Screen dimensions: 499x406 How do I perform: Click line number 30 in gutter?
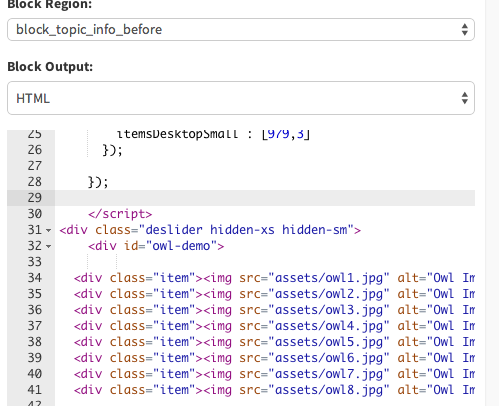(x=35, y=214)
